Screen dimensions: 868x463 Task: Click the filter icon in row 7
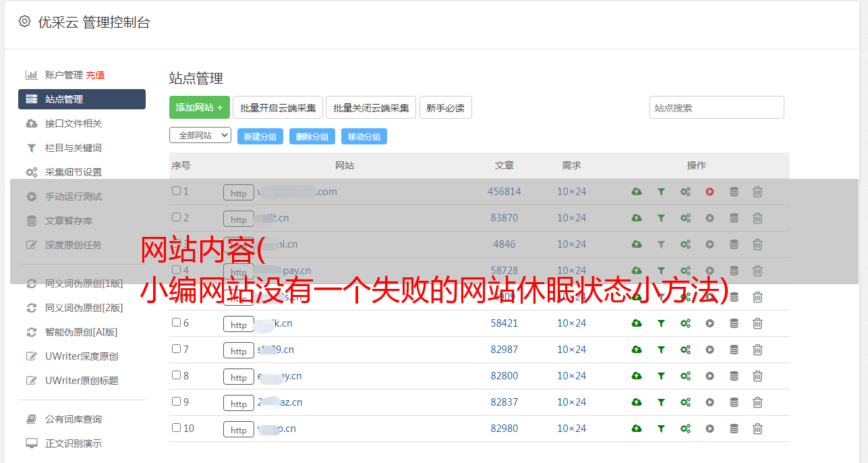661,350
